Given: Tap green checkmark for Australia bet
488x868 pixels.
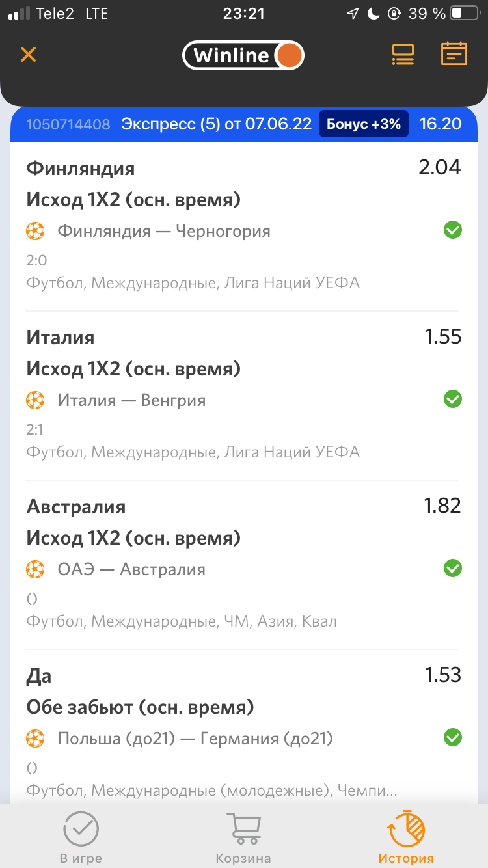Looking at the screenshot, I should 452,568.
